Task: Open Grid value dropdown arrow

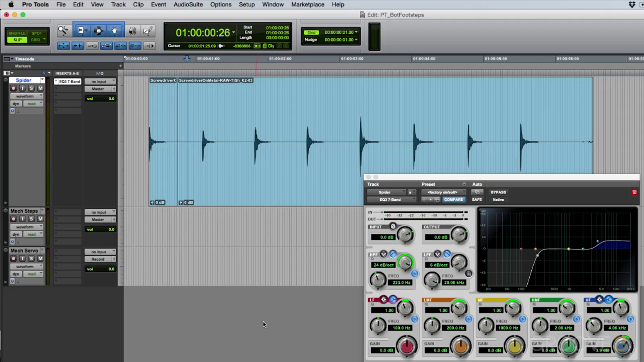Action: click(356, 32)
